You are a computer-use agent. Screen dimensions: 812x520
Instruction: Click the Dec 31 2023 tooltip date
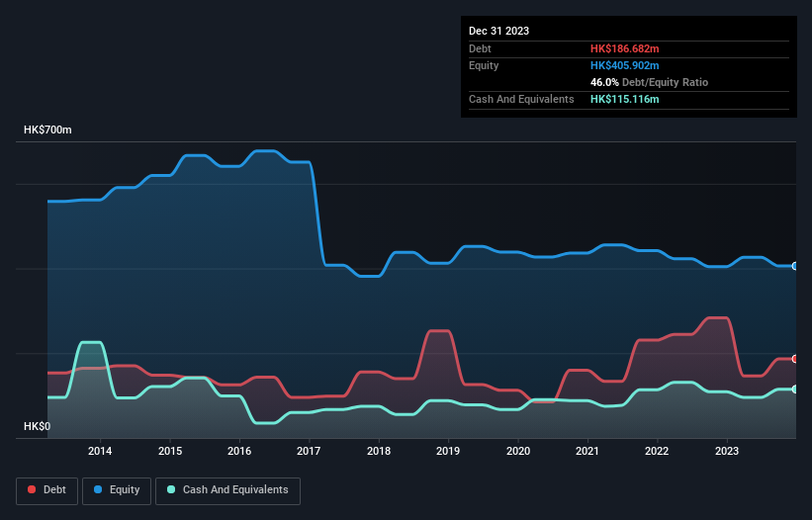[x=498, y=31]
